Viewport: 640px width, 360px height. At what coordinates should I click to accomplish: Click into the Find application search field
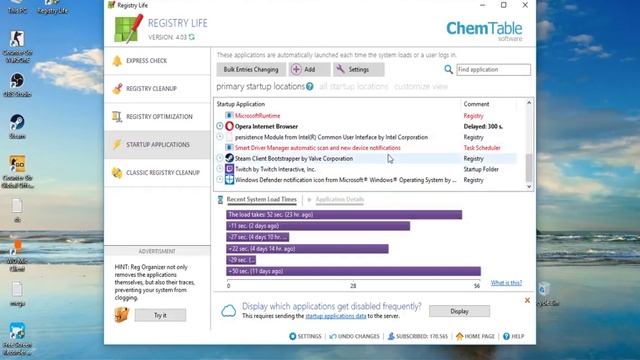click(x=493, y=70)
